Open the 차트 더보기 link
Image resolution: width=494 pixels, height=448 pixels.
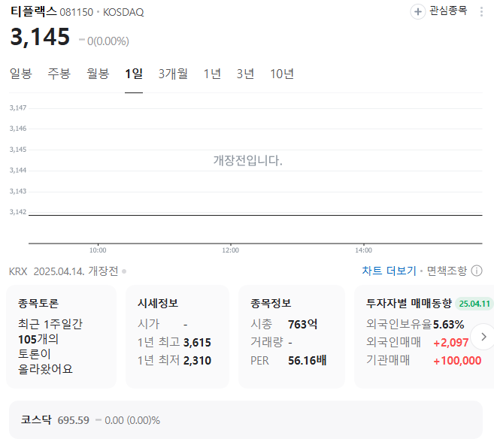coord(389,271)
